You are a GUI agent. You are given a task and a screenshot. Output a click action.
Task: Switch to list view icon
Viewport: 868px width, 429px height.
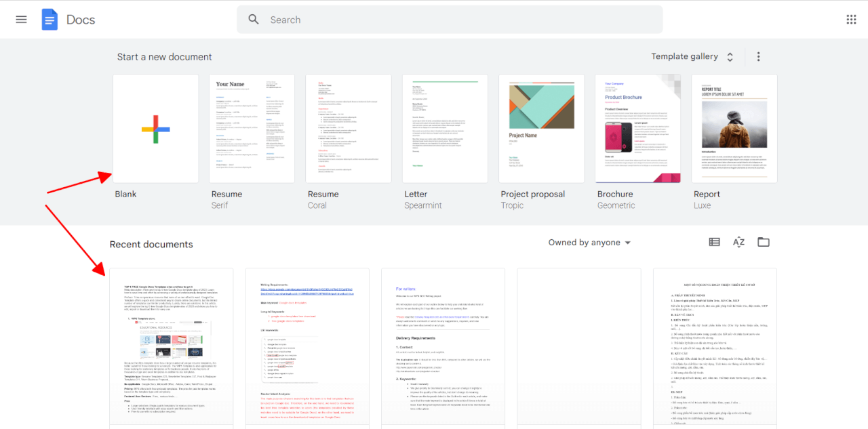[x=714, y=242]
